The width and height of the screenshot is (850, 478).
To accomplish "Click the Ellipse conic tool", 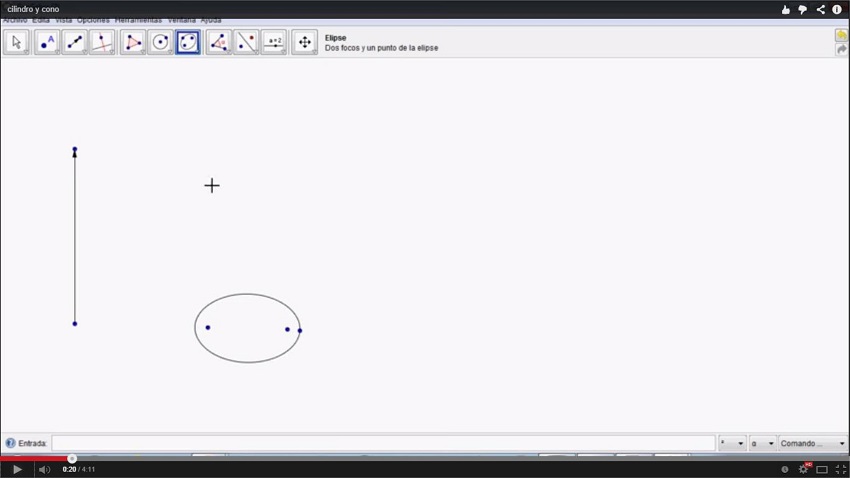I will pyautogui.click(x=188, y=42).
